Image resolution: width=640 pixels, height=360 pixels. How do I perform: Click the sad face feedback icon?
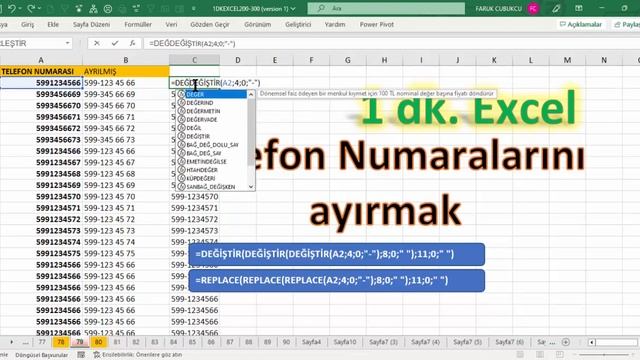(108, 9)
